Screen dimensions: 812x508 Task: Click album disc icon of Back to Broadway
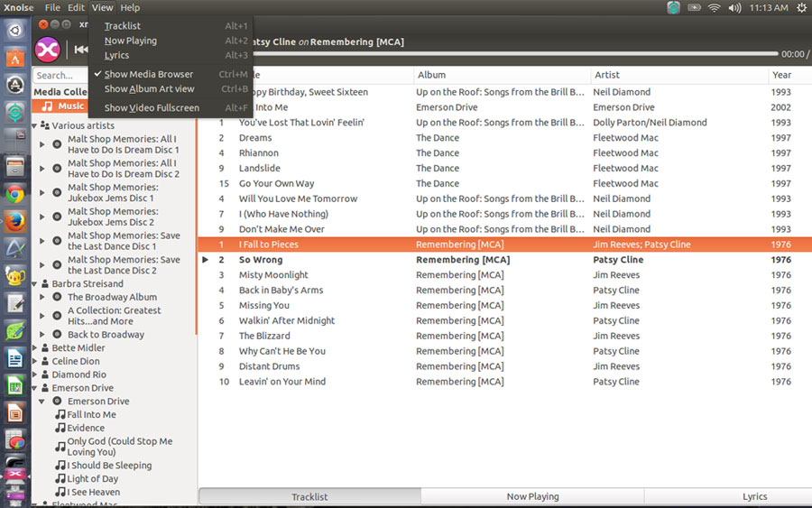(x=57, y=335)
